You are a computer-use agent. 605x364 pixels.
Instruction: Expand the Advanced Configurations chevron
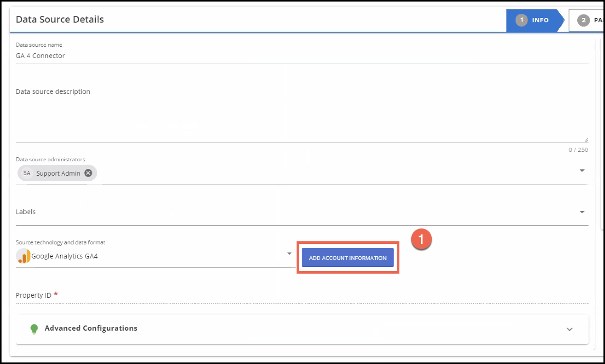(x=570, y=329)
